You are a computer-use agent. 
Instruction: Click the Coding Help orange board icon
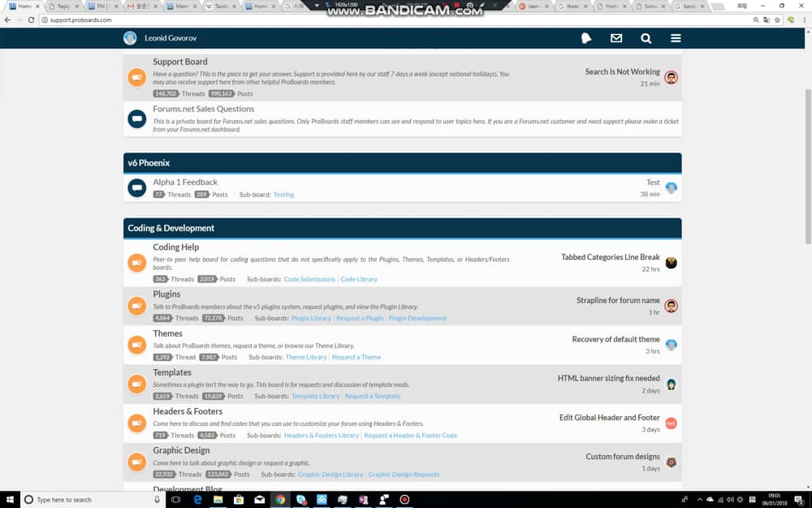[x=137, y=263]
